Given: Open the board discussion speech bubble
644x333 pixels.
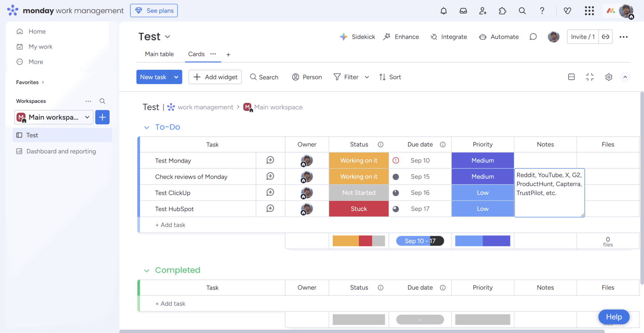Looking at the screenshot, I should 533,37.
